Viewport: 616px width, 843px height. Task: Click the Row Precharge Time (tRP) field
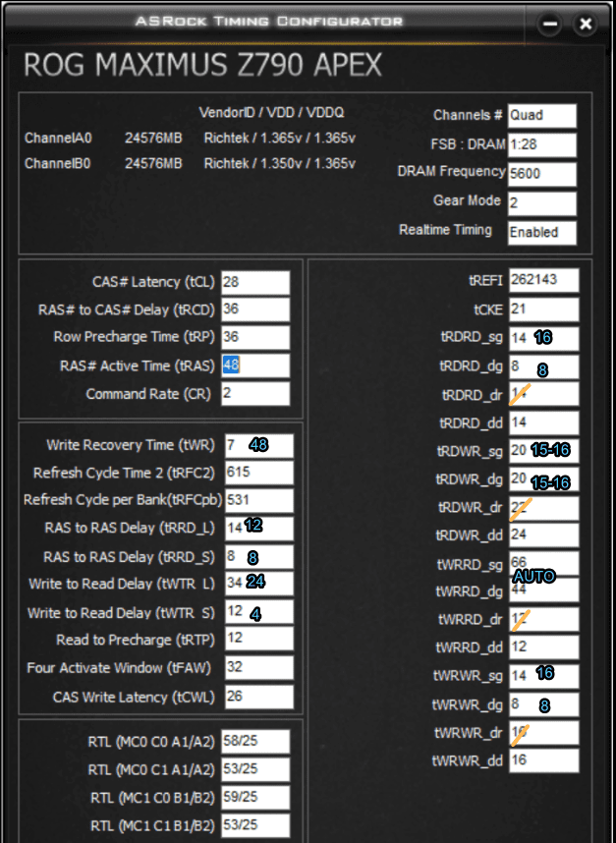coord(255,338)
